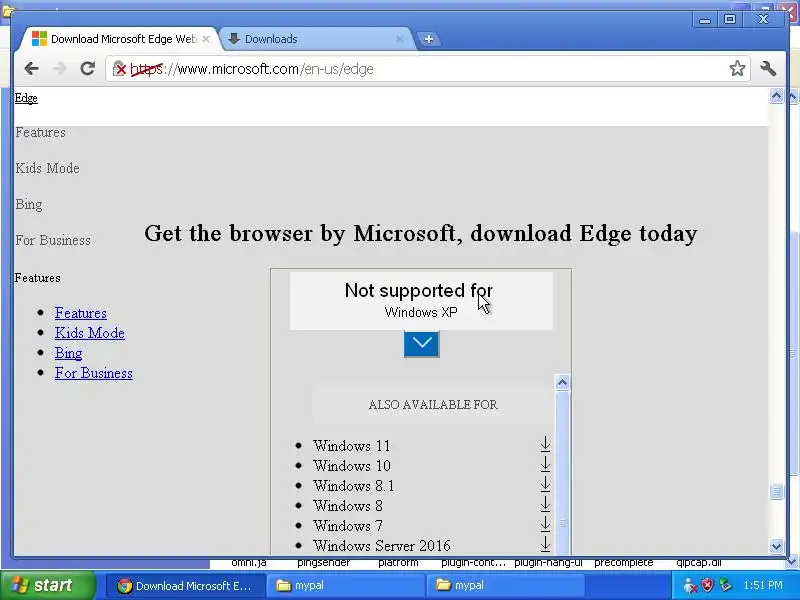Screen dimensions: 800x600
Task: Click the page vertical scrollbar thumb
Action: tap(777, 491)
